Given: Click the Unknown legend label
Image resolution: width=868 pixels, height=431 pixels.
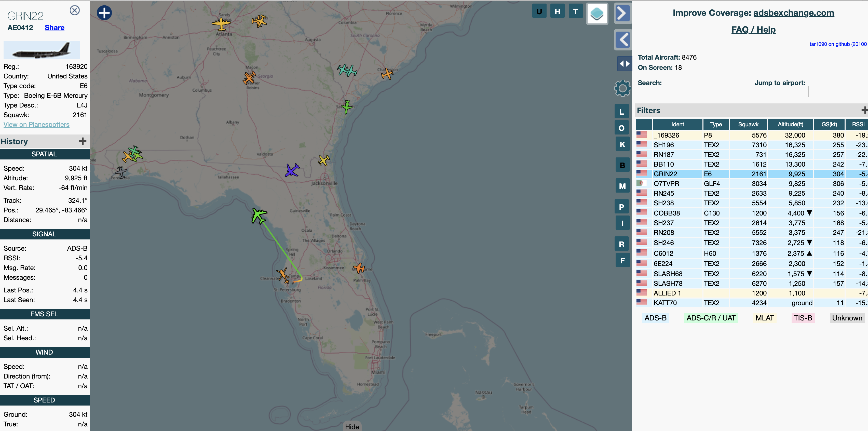Looking at the screenshot, I should click(847, 318).
